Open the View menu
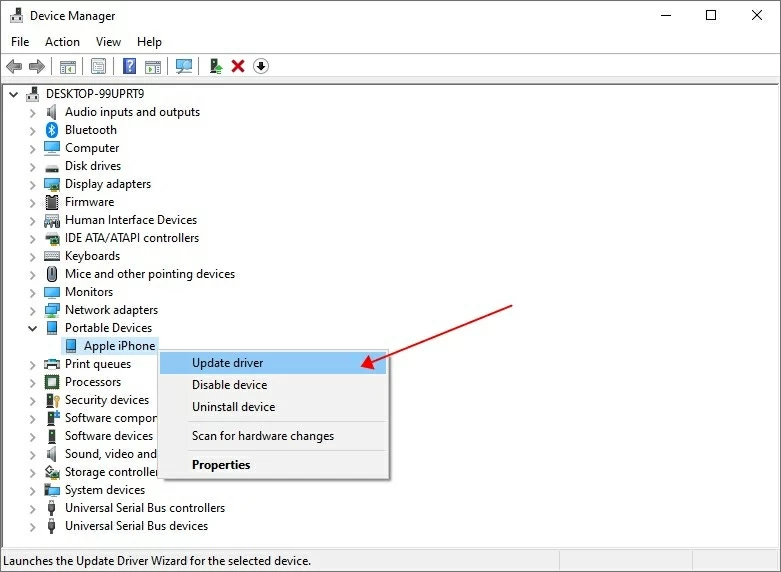Image resolution: width=781 pixels, height=572 pixels. point(108,42)
